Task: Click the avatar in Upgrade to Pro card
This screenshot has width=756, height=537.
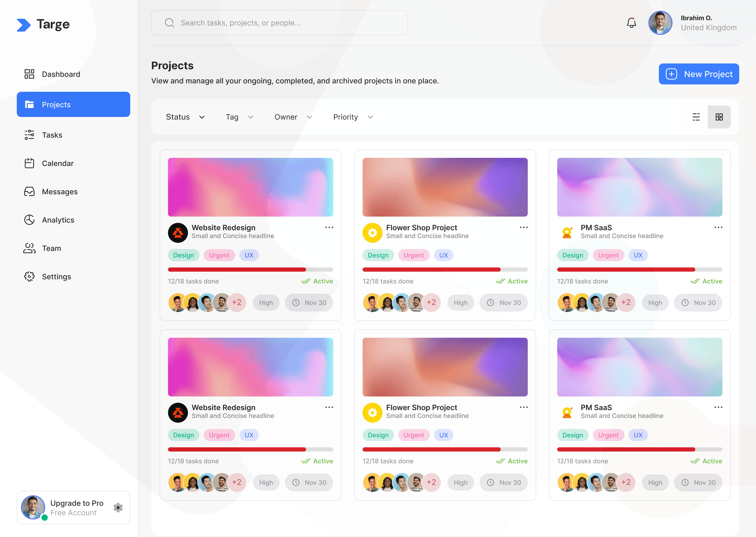Action: (x=33, y=507)
